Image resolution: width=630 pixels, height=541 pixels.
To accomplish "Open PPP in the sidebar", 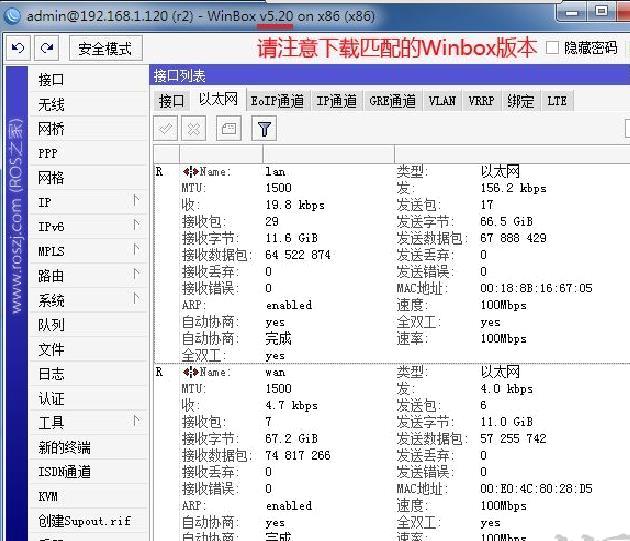I will tap(88, 154).
